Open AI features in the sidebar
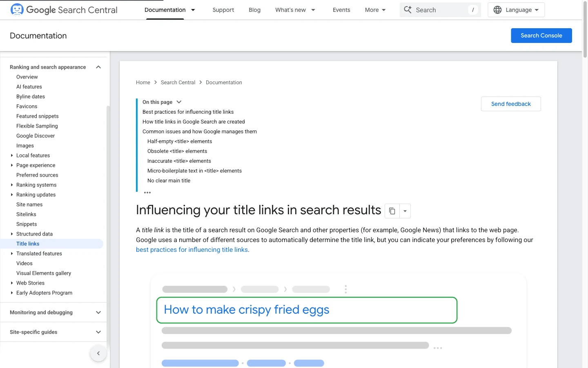This screenshot has height=368, width=588. click(29, 87)
